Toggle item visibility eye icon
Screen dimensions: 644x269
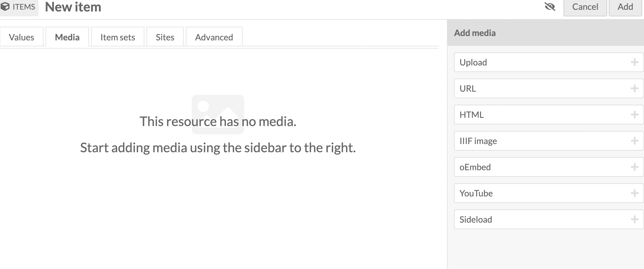tap(550, 7)
